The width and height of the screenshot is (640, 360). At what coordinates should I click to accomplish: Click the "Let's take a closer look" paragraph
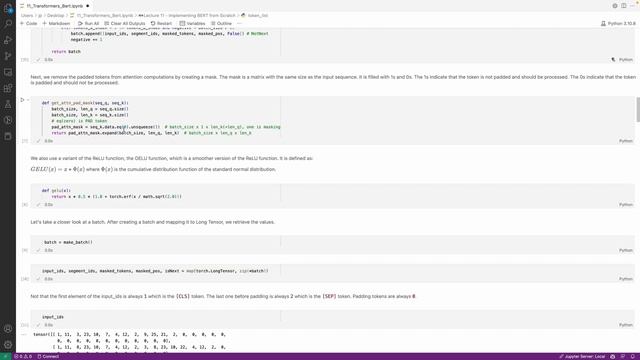pos(153,222)
